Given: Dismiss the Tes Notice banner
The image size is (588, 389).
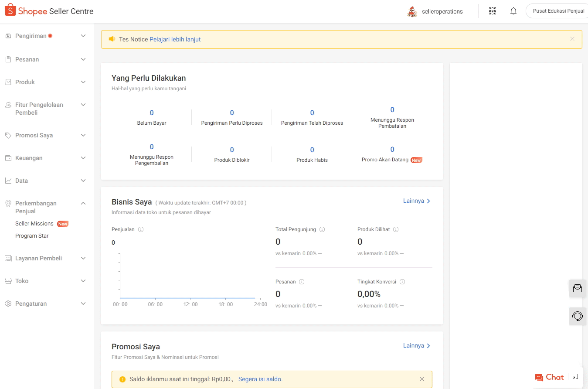Looking at the screenshot, I should pos(572,39).
